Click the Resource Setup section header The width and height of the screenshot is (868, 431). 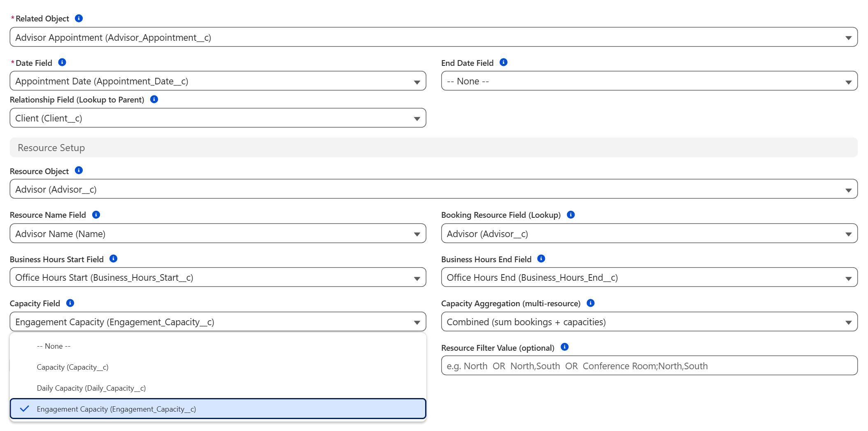click(434, 147)
